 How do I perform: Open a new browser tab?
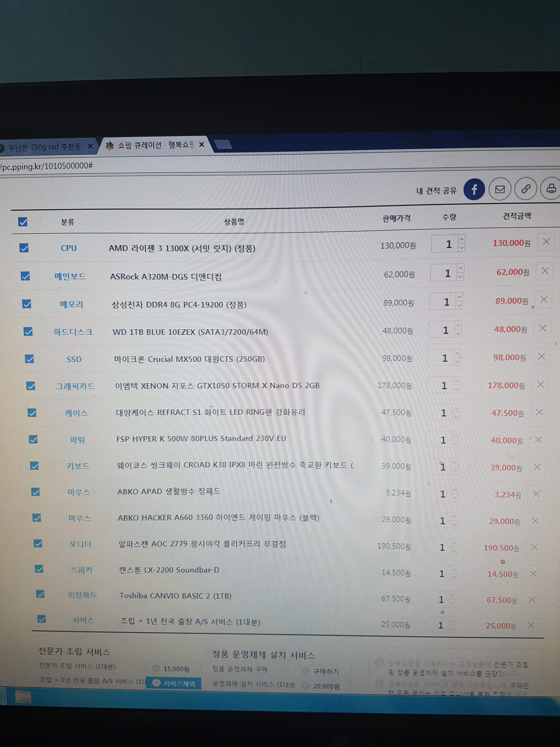(x=223, y=145)
